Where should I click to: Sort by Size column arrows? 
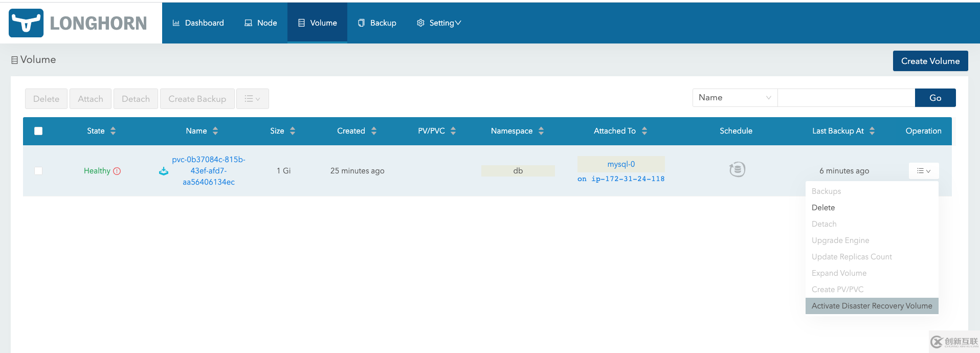coord(293,131)
